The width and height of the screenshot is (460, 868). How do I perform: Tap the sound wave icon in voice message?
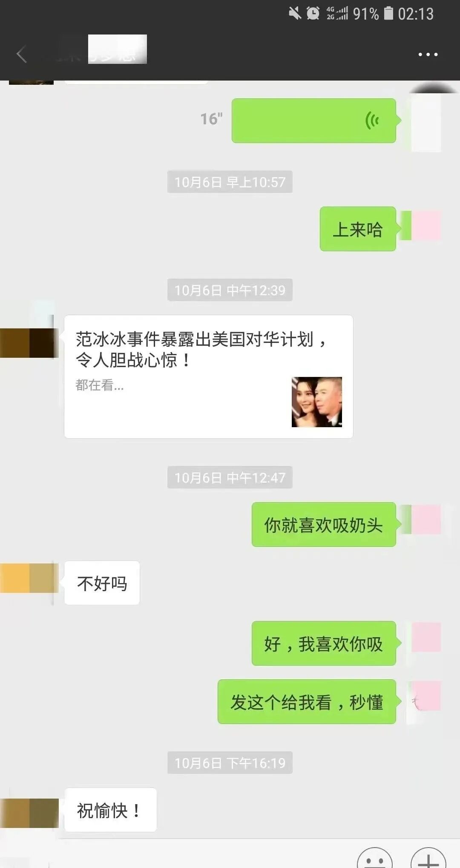point(372,121)
